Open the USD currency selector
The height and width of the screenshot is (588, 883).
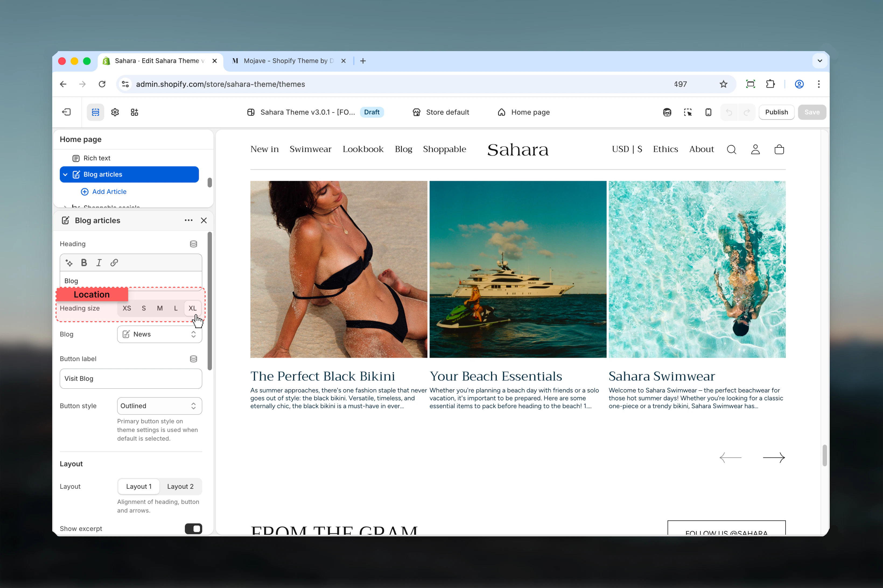coord(627,149)
